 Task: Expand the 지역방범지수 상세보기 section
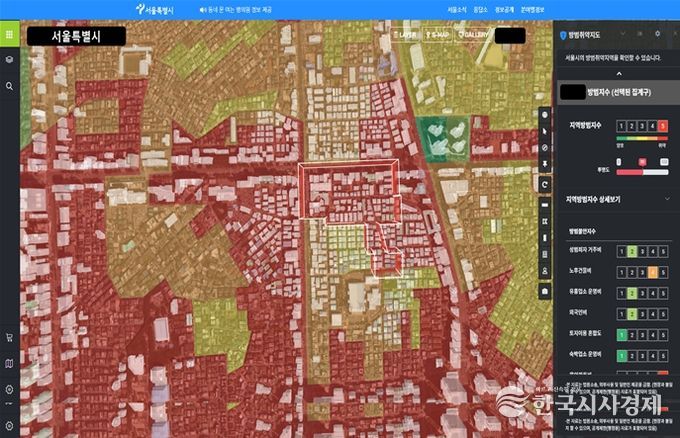(x=667, y=200)
